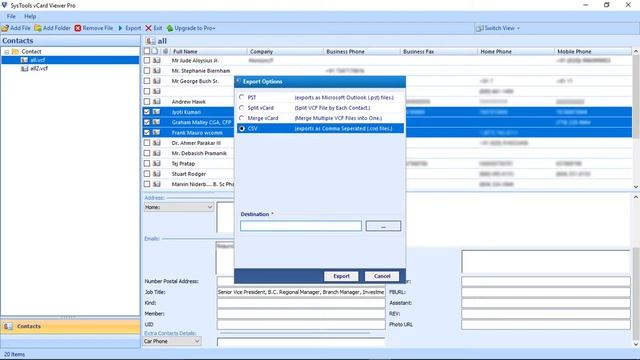Viewport: 640px width, 360px height.
Task: Click contact card icon for Mr. Stephanie Biernham
Action: coord(157,71)
